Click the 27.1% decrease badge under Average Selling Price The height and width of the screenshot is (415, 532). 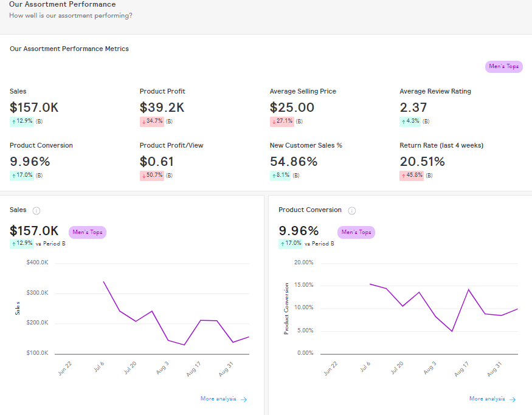(282, 122)
